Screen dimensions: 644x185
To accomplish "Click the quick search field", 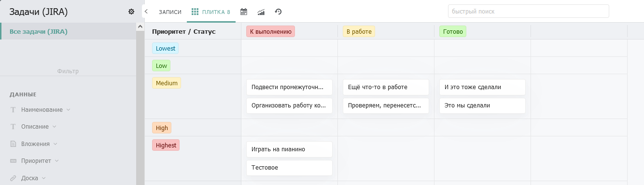I will click(x=528, y=11).
